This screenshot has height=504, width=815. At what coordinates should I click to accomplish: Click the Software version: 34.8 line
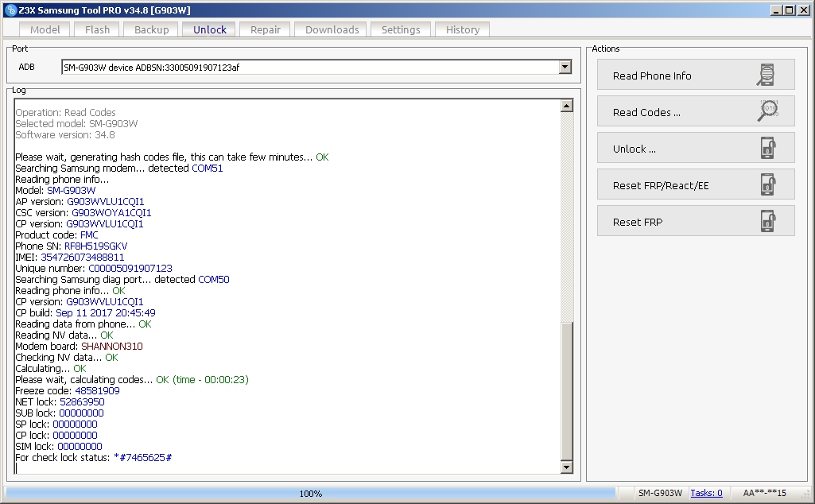pyautogui.click(x=65, y=135)
